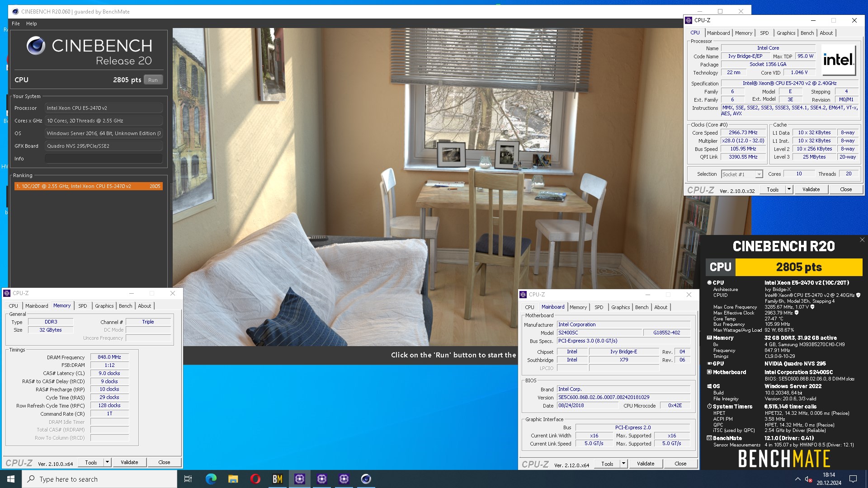Screen dimensions: 868x488
Task: Expand Tools dropdown arrow in bottom-middle CPU-Z window
Action: click(623, 464)
